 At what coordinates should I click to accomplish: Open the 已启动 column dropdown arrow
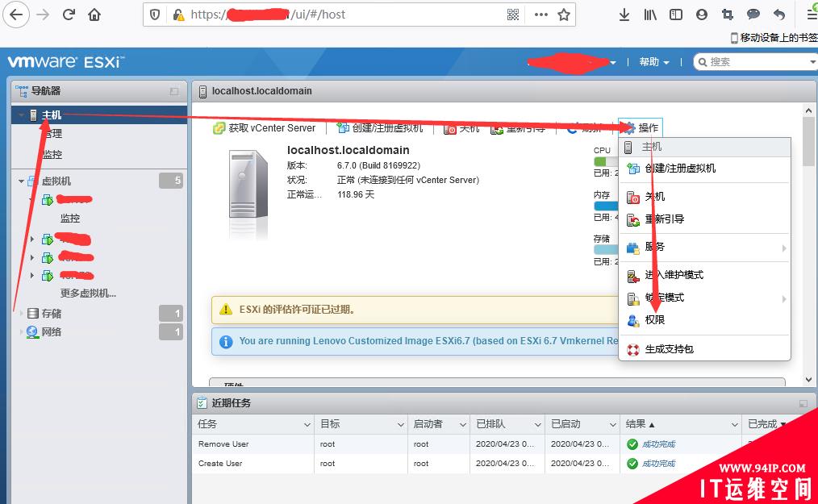[613, 425]
